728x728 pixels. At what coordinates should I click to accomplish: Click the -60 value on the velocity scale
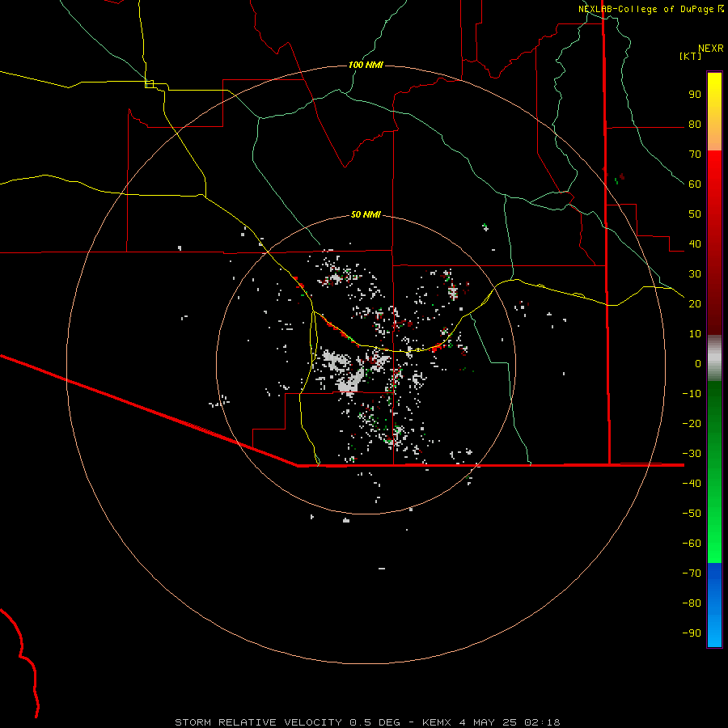[692, 544]
